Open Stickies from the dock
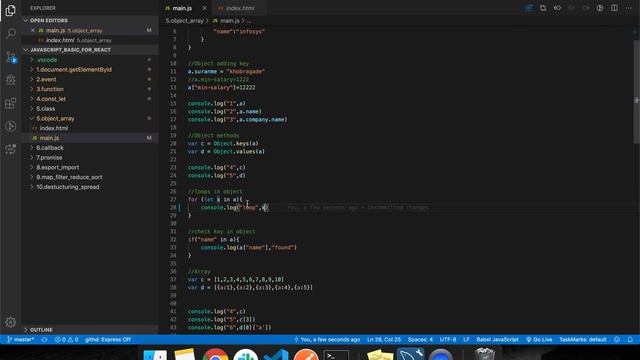 380,355
